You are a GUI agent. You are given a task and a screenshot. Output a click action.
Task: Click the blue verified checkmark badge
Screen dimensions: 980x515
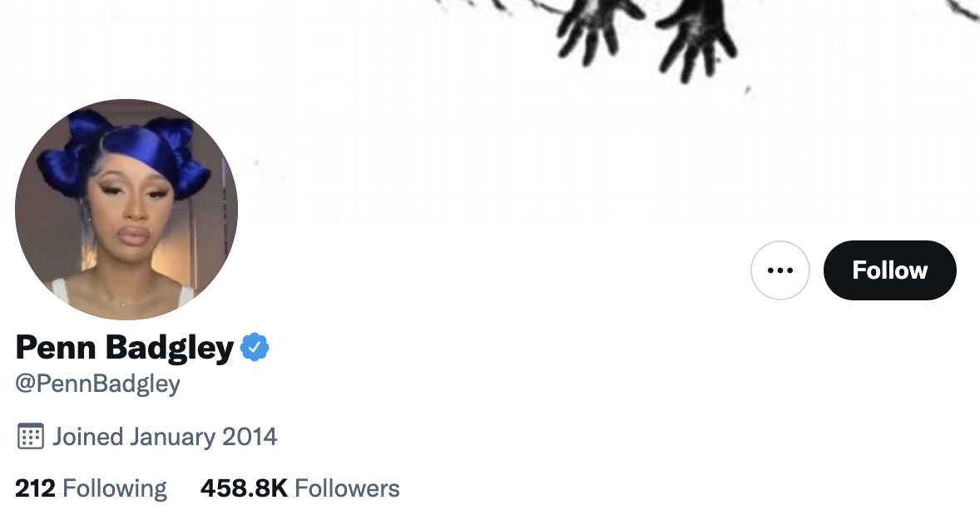[x=255, y=347]
